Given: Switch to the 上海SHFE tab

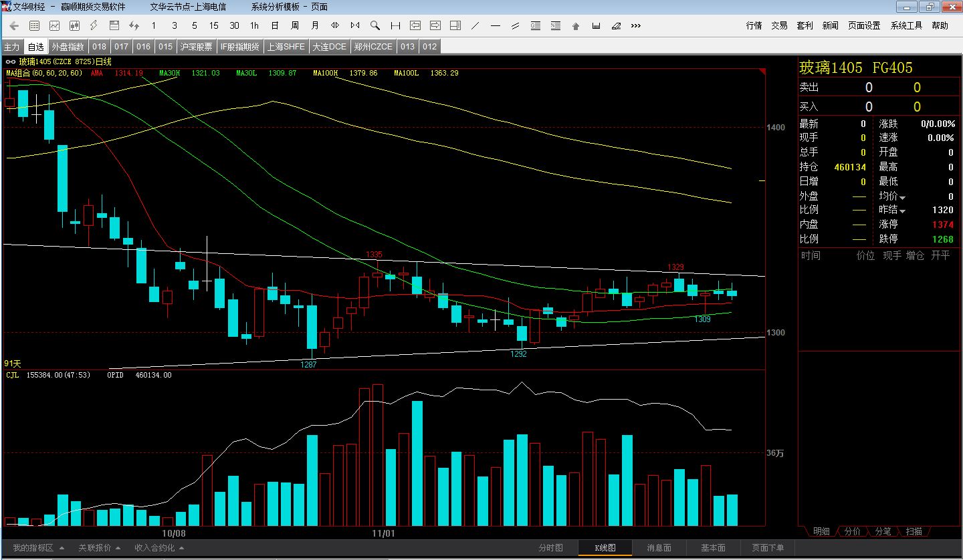Looking at the screenshot, I should [286, 47].
